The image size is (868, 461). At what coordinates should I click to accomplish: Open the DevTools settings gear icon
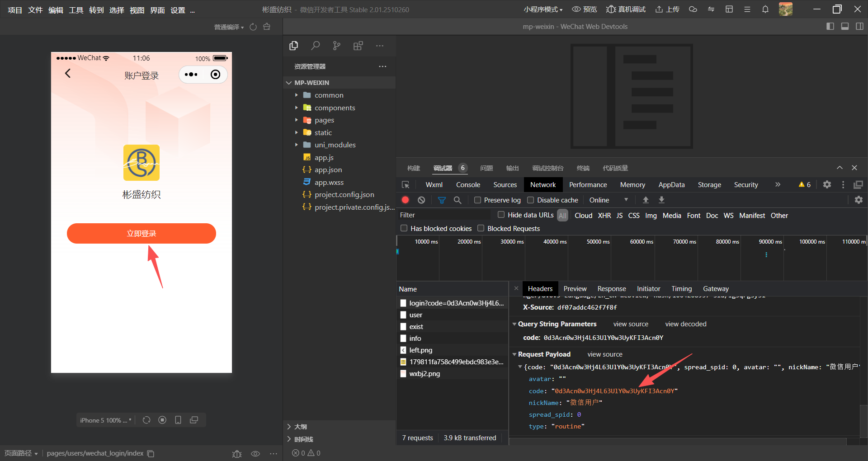coord(827,184)
